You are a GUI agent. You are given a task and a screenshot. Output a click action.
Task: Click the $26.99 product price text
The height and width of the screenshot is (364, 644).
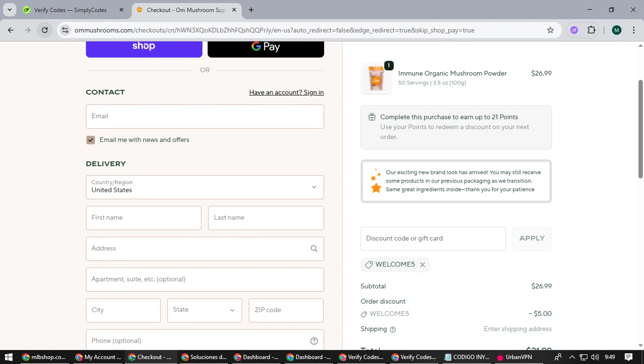(541, 73)
